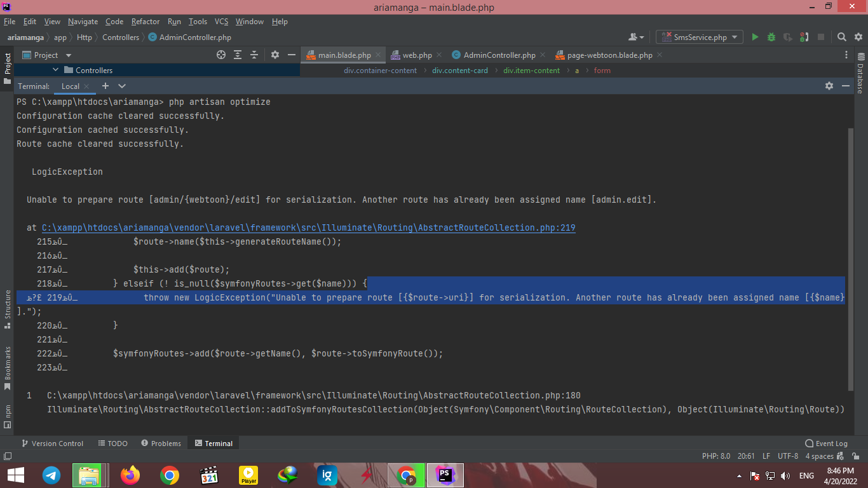The image size is (868, 488).
Task: Run the SmsService.php configuration
Action: point(755,37)
